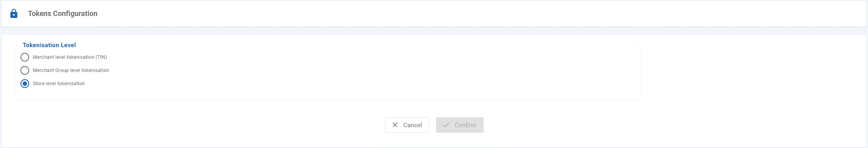
Task: Click the blue dot inside Store radio
Action: (25, 84)
